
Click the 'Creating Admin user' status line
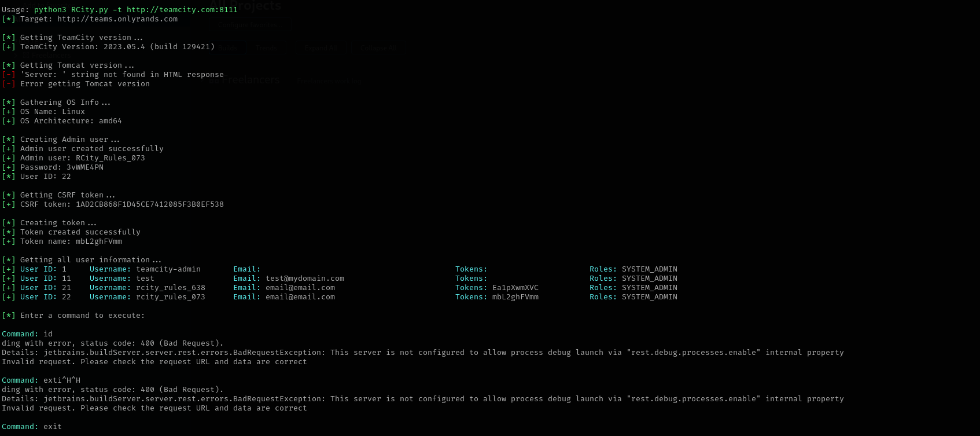click(61, 140)
